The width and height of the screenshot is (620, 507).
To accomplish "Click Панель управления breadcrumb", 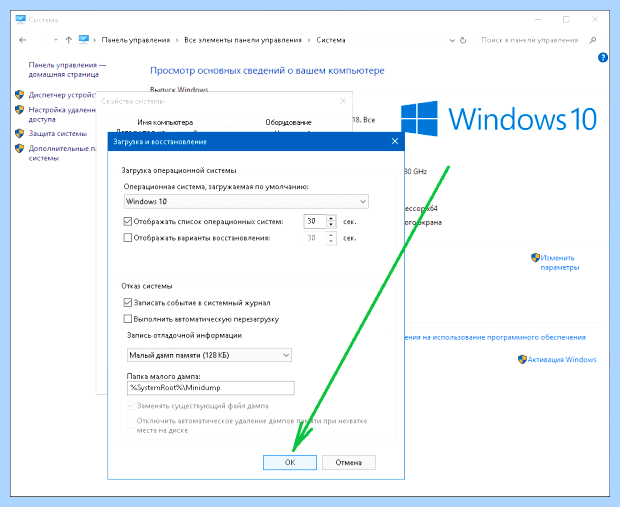I will click(x=136, y=40).
